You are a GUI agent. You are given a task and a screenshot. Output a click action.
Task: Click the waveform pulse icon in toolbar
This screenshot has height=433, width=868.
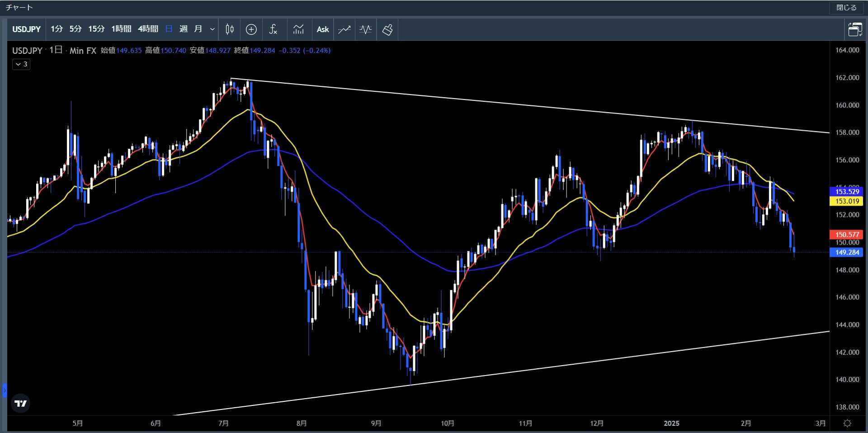pyautogui.click(x=366, y=29)
